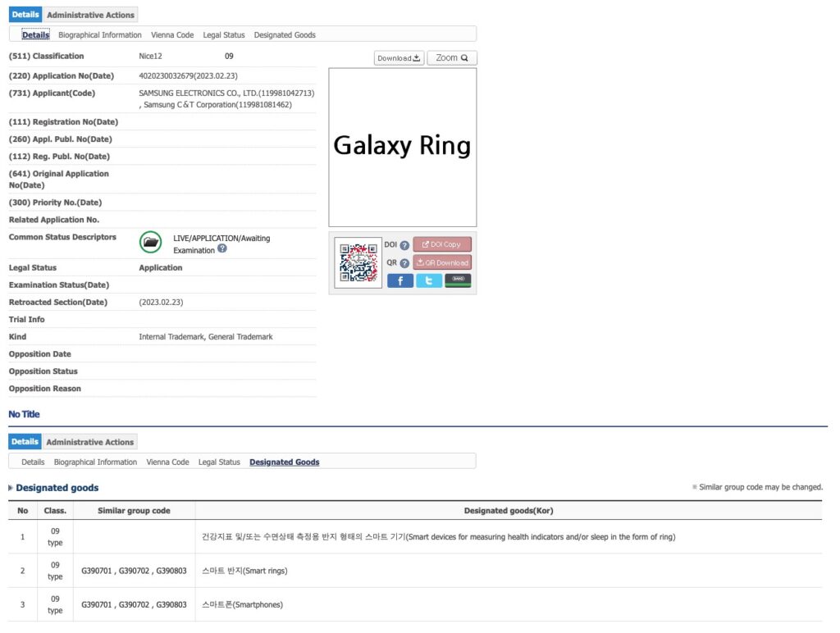Select the Smart rings designated goods row

tap(415, 571)
